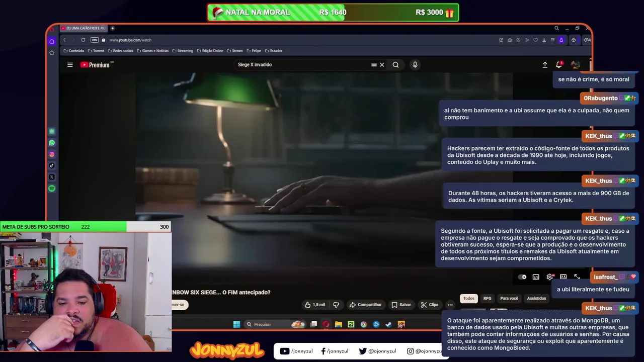Viewport: 644px width, 362px height.
Task: Like the video showing 1,5 mil
Action: click(x=315, y=305)
